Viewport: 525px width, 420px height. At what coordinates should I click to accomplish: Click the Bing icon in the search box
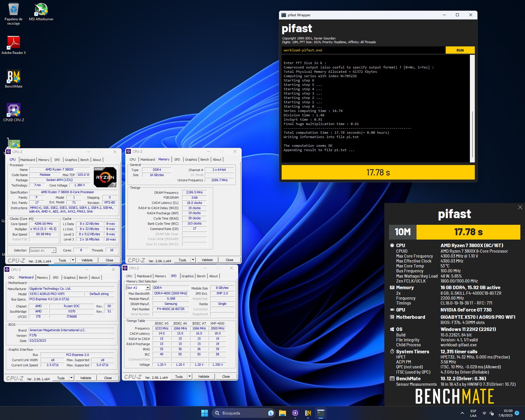(271, 413)
